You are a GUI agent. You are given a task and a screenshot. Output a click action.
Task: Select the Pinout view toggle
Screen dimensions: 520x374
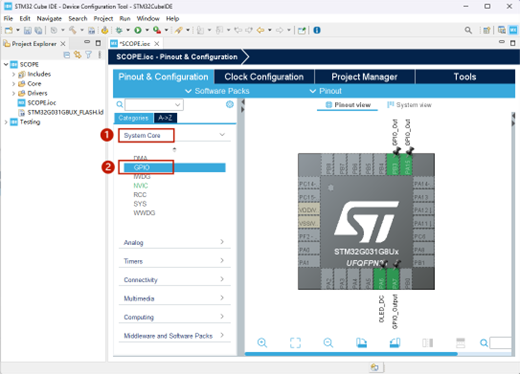click(x=348, y=105)
